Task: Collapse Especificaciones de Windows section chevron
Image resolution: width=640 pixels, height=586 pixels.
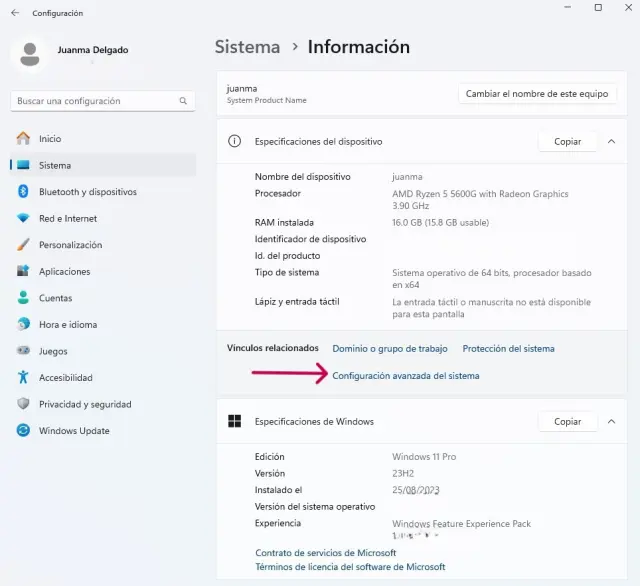Action: (x=611, y=422)
